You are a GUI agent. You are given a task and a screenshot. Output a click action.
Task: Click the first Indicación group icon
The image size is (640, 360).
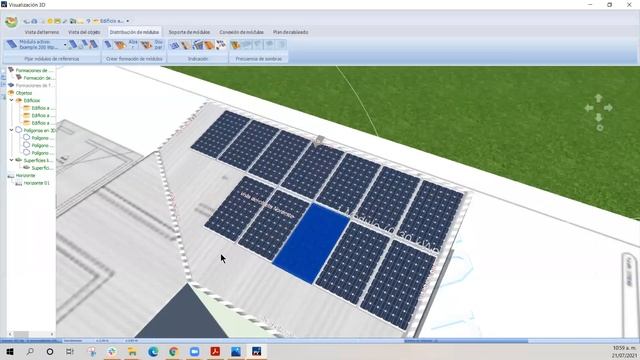(x=174, y=44)
